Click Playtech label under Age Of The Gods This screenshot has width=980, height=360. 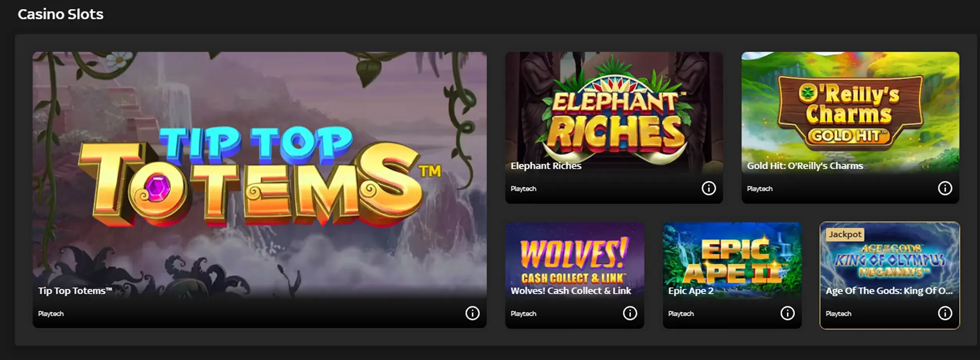(x=838, y=314)
